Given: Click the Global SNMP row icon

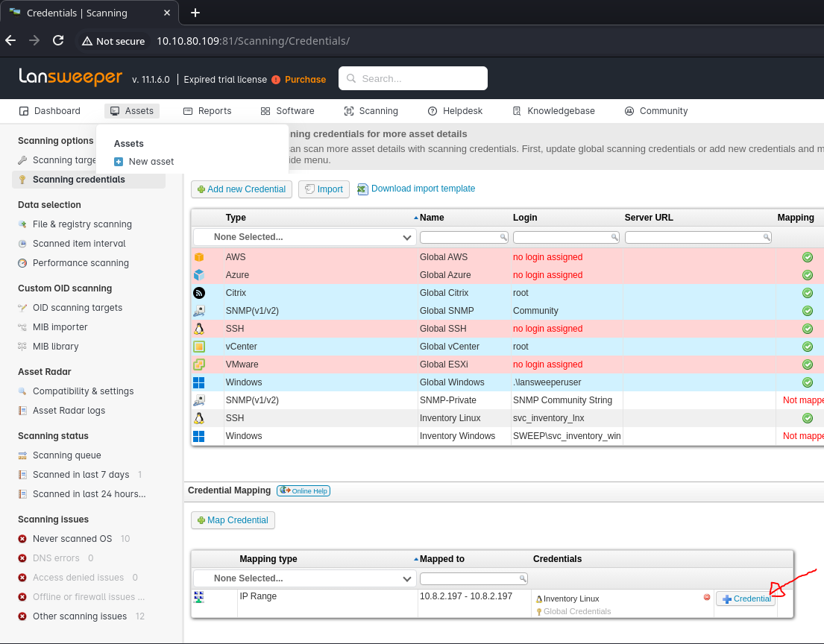Looking at the screenshot, I should (199, 310).
